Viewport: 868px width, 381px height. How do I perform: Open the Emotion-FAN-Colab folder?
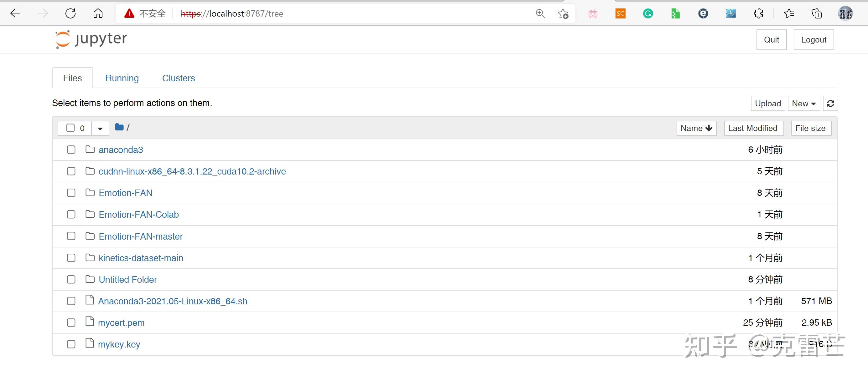[x=138, y=214]
